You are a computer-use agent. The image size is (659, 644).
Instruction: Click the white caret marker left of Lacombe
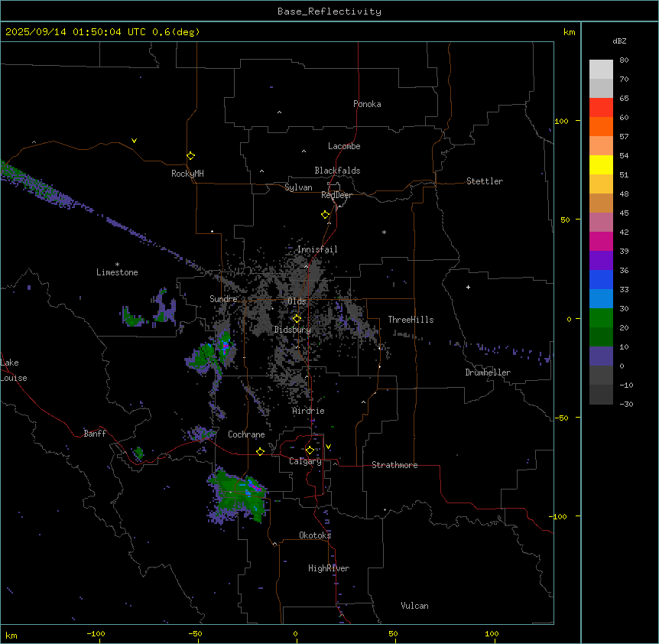pos(304,151)
